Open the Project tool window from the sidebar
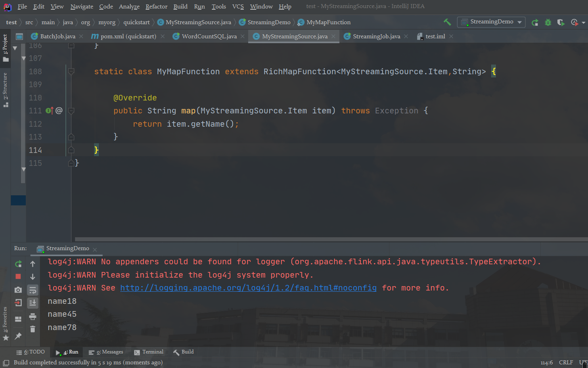This screenshot has width=588, height=368. [5, 48]
